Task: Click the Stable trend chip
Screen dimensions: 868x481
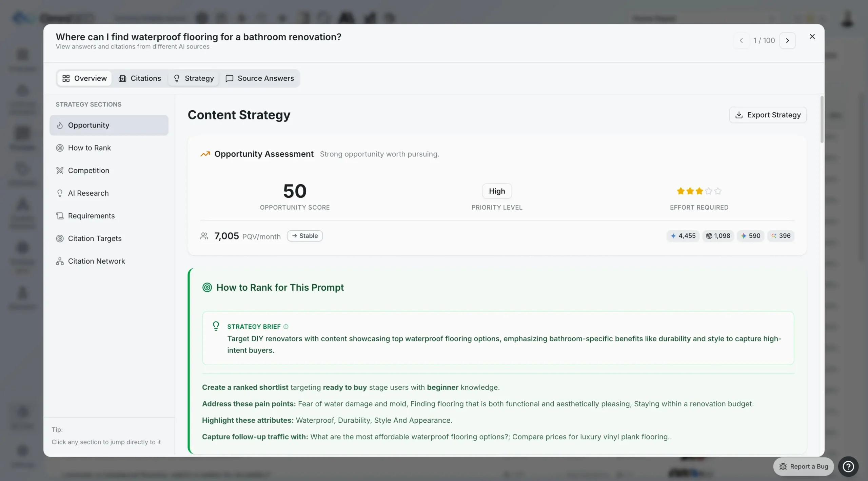Action: click(304, 235)
